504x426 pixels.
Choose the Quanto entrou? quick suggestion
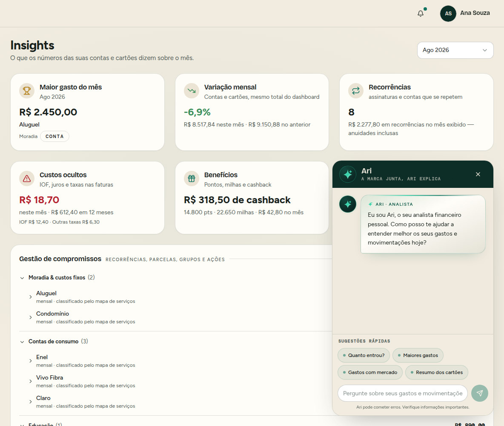pyautogui.click(x=364, y=355)
